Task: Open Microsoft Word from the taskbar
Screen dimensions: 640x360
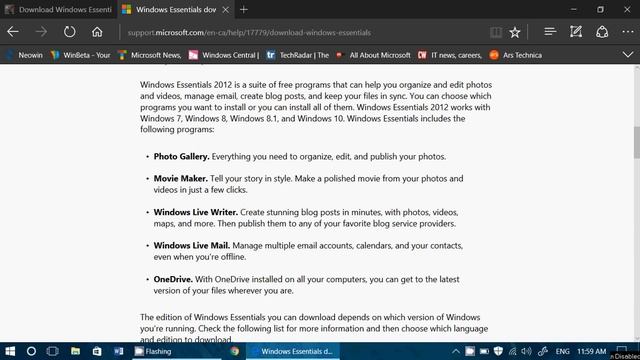Action: [x=119, y=351]
